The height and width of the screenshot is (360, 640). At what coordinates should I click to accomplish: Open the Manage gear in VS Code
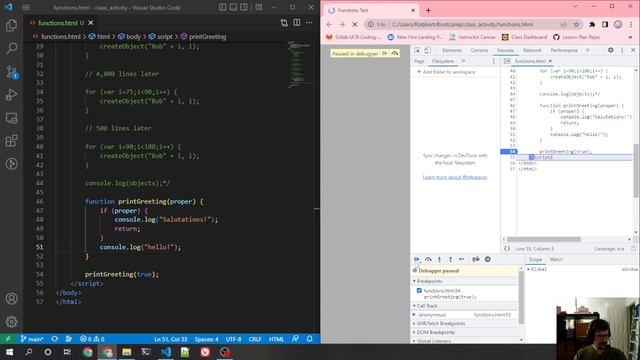pyautogui.click(x=11, y=322)
